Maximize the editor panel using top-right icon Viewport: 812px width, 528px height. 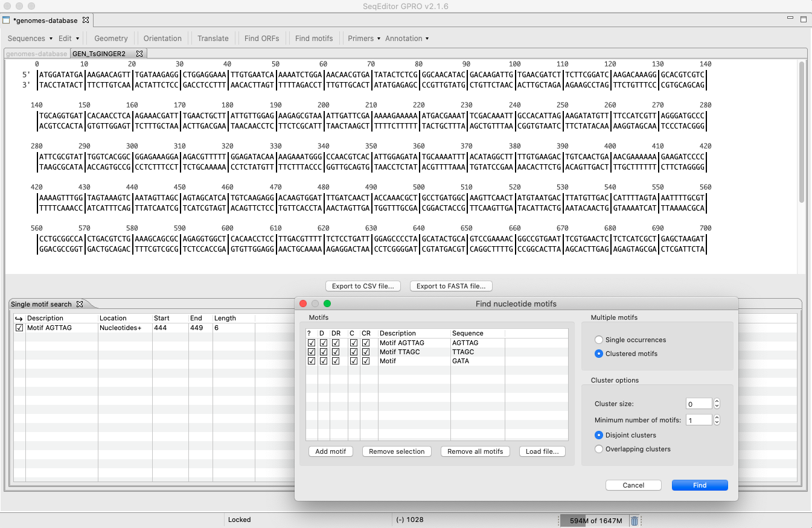click(804, 19)
